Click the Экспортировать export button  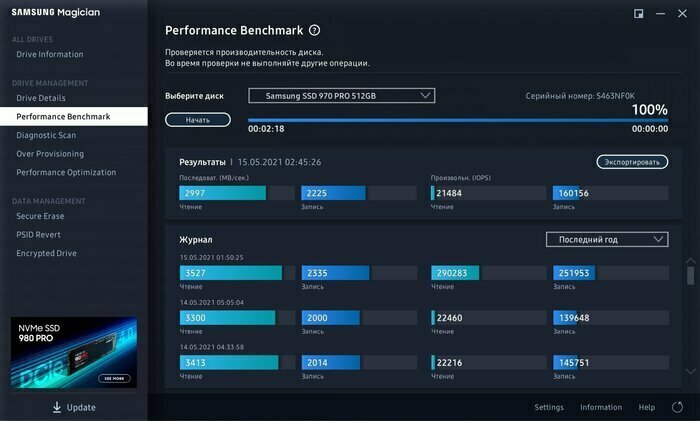(x=632, y=162)
